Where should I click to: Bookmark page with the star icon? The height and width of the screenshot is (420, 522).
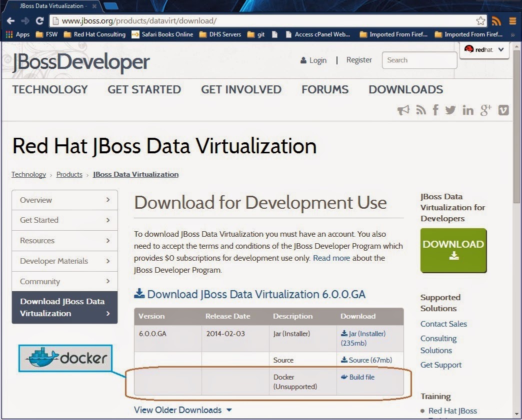point(480,21)
